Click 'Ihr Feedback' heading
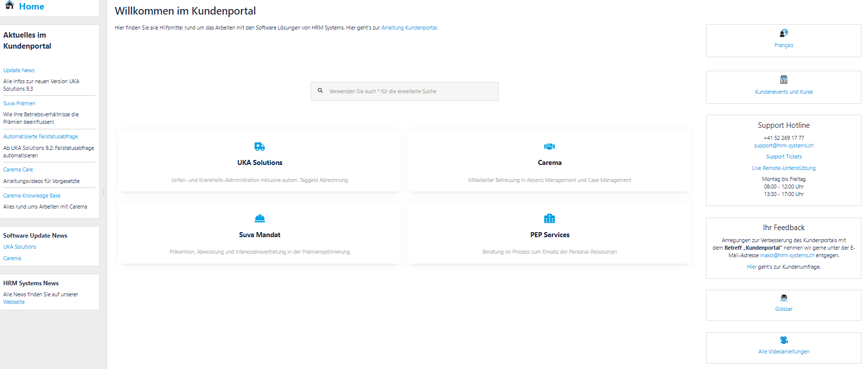 784,228
